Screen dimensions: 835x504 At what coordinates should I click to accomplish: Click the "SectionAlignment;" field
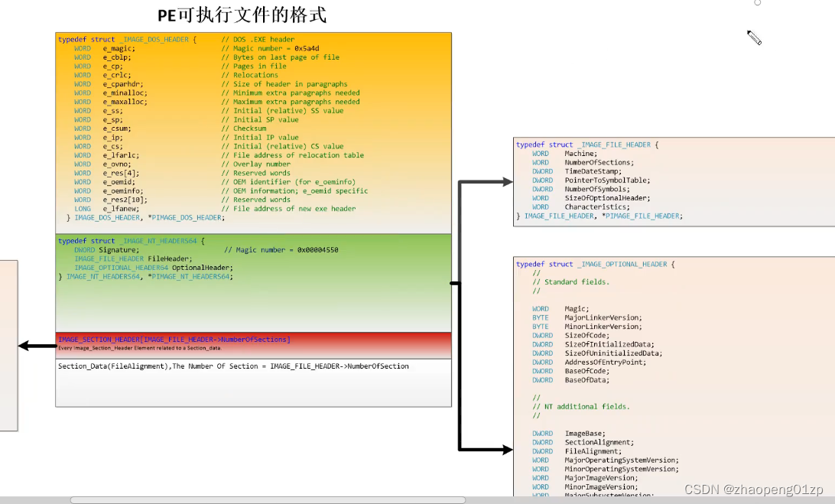tap(599, 443)
